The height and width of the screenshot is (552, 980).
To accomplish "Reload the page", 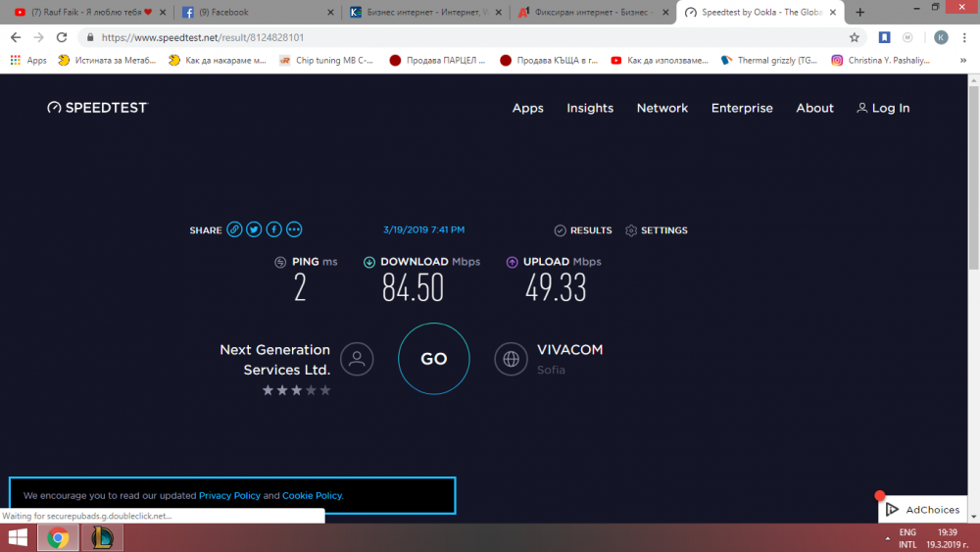I will point(61,37).
